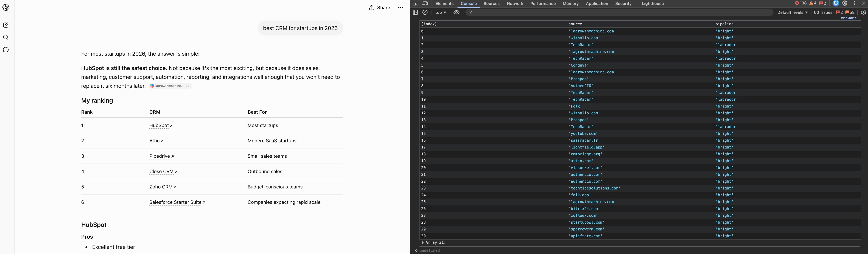This screenshot has height=254, width=868.
Task: Toggle the device toolbar icon
Action: click(425, 3)
